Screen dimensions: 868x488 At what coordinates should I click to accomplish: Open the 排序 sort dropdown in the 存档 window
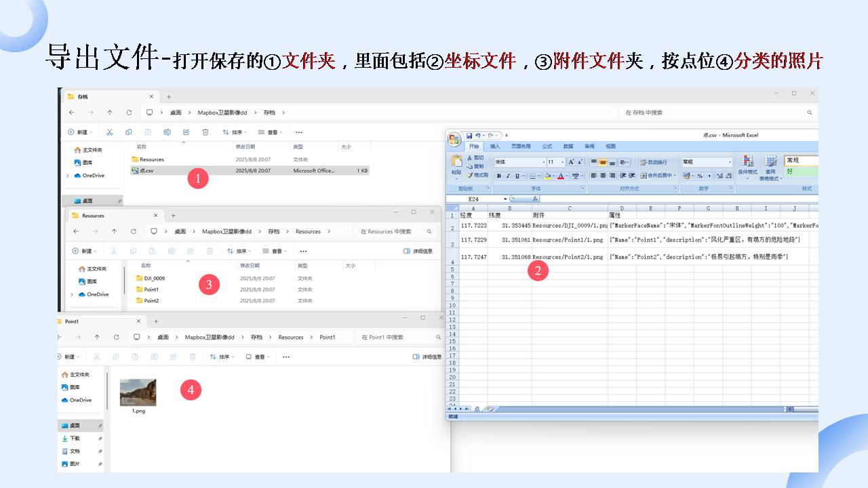point(235,132)
